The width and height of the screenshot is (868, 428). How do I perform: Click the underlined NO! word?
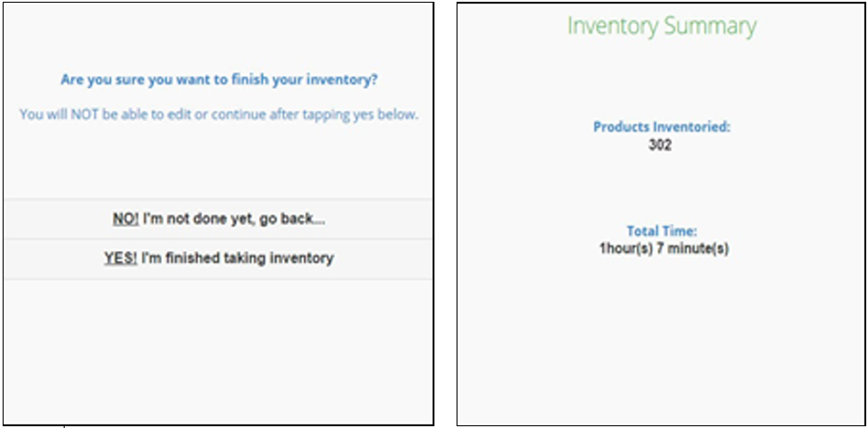(x=126, y=219)
